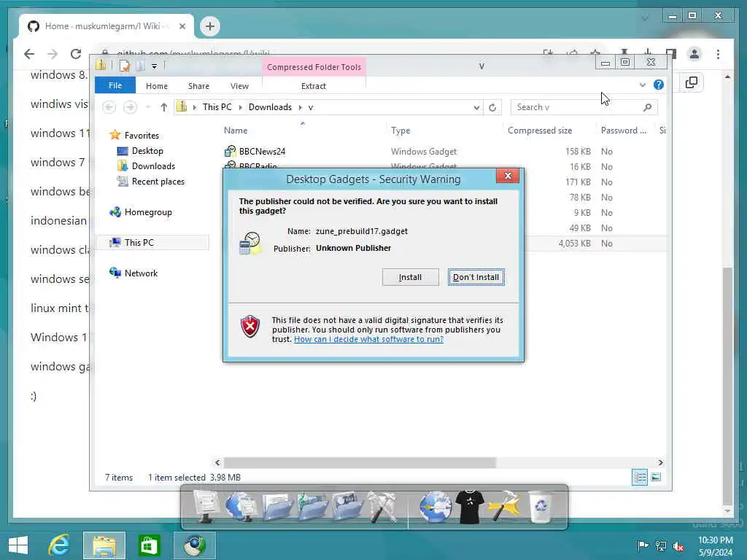The width and height of the screenshot is (747, 560).
Task: Expand the address bar history dropdown
Action: coord(476,108)
